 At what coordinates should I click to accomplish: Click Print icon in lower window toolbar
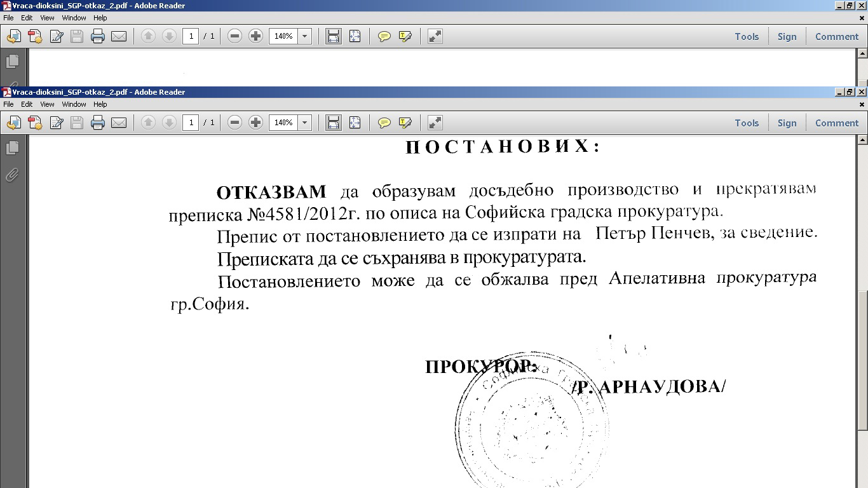pyautogui.click(x=97, y=123)
